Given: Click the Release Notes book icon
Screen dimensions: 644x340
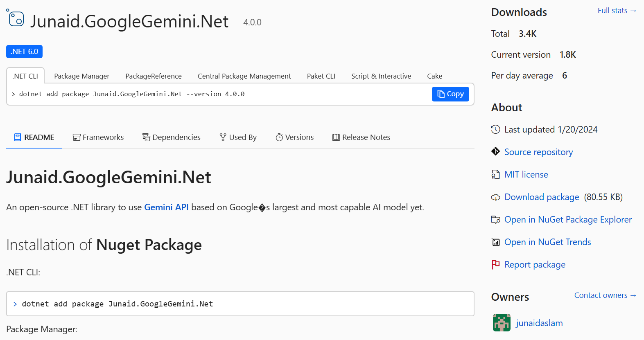Looking at the screenshot, I should click(336, 137).
